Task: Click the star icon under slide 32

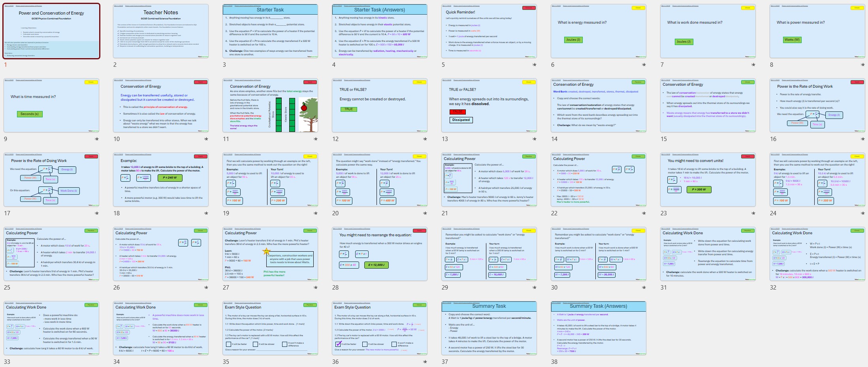Action: (x=862, y=288)
